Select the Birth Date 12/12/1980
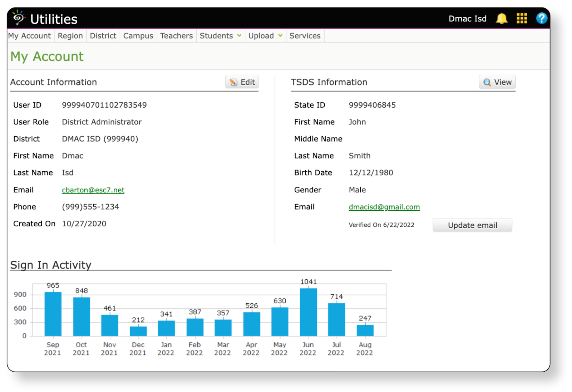Image resolution: width=572 pixels, height=392 pixels. [x=371, y=173]
